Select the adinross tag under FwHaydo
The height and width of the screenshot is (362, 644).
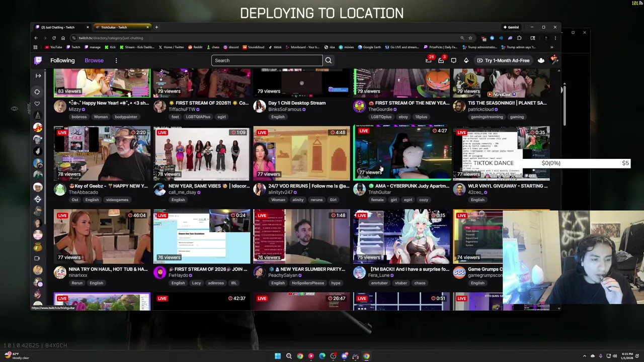coord(216,283)
